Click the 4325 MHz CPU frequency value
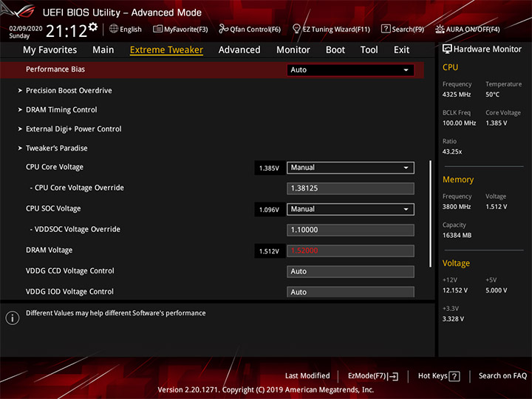 pyautogui.click(x=457, y=95)
